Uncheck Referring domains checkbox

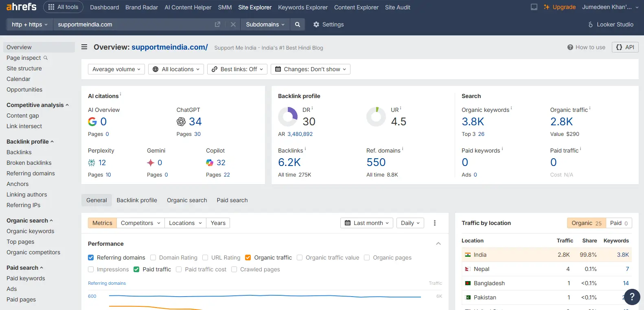pyautogui.click(x=91, y=258)
